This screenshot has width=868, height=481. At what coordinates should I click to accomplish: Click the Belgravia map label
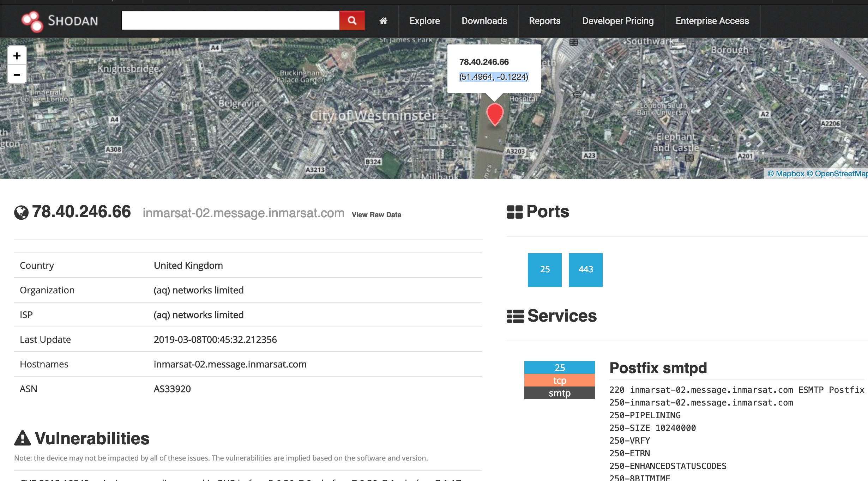(x=239, y=103)
